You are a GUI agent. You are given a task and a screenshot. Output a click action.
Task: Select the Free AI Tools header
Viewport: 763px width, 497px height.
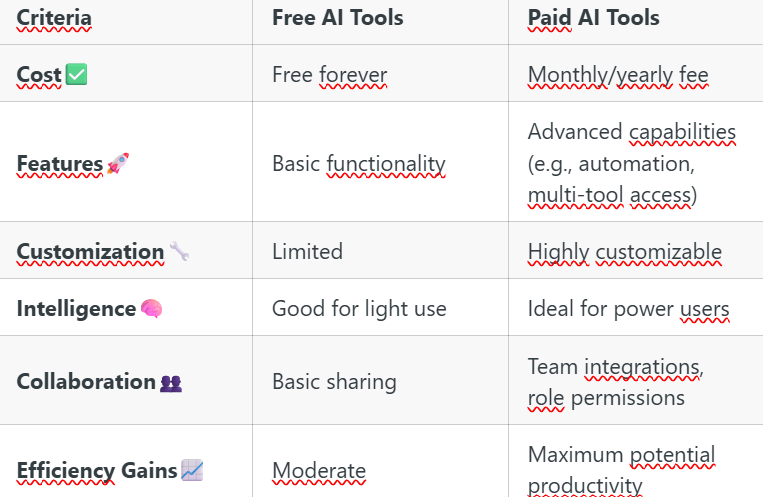[x=338, y=18]
